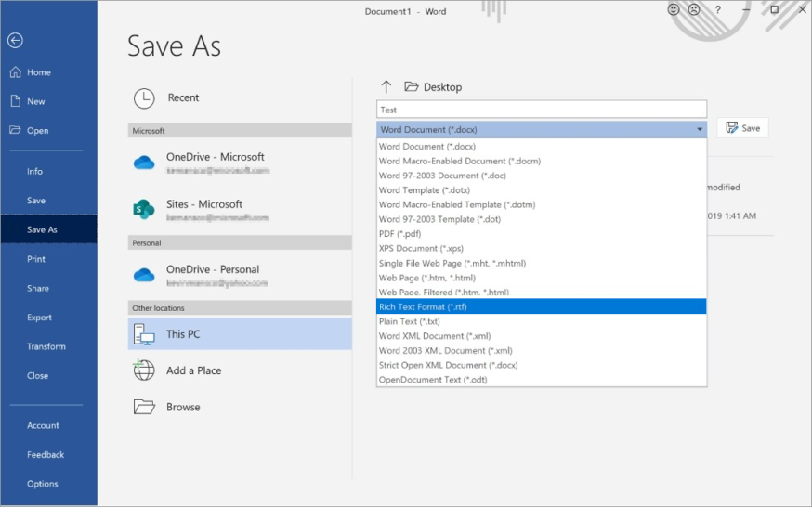Click the Add a Place globe icon

coord(144,370)
